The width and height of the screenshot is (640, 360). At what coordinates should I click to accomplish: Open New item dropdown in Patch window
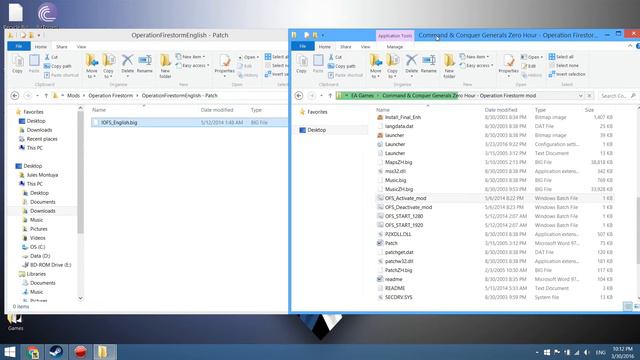[191, 57]
